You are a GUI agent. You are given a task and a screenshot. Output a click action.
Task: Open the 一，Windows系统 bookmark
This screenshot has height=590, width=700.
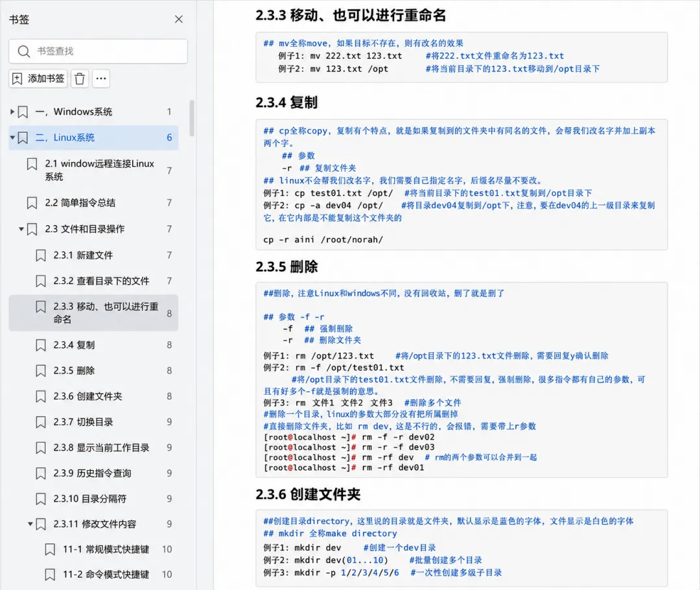(x=93, y=112)
